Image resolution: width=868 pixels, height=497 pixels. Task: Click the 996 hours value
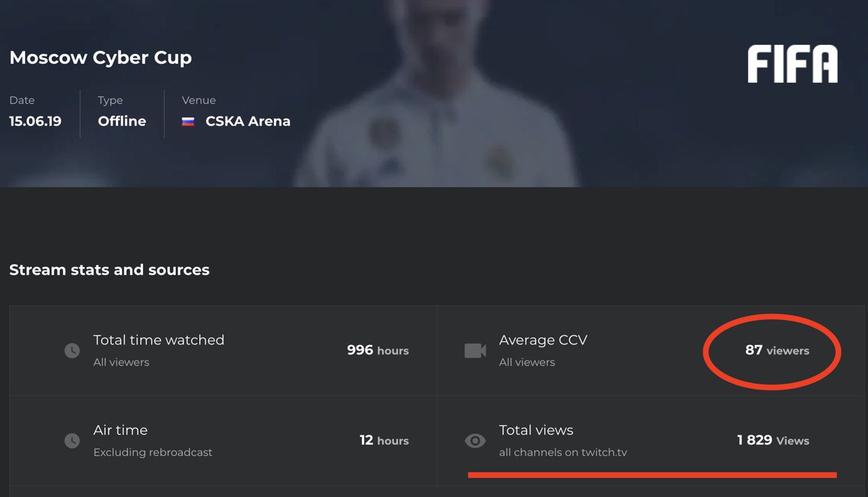point(378,351)
